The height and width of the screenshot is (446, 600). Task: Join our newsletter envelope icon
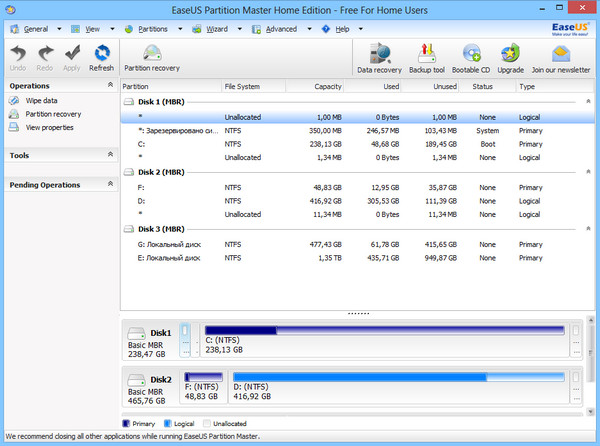(561, 54)
